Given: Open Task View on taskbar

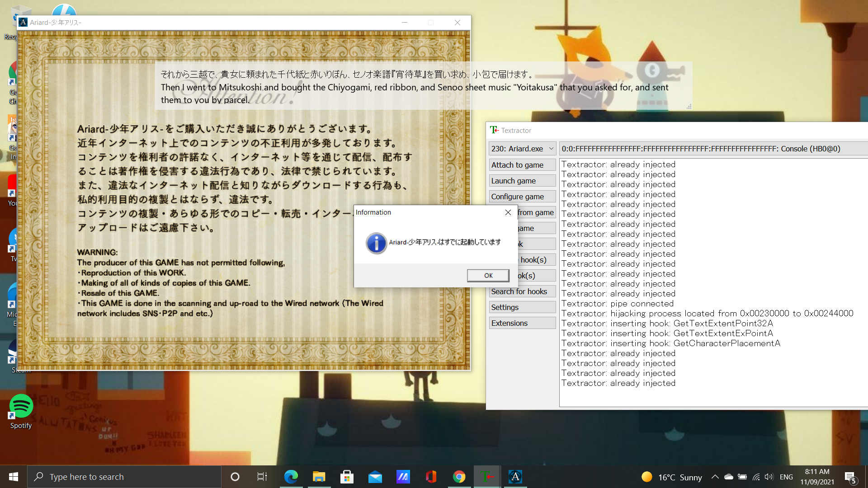Looking at the screenshot, I should 262,477.
